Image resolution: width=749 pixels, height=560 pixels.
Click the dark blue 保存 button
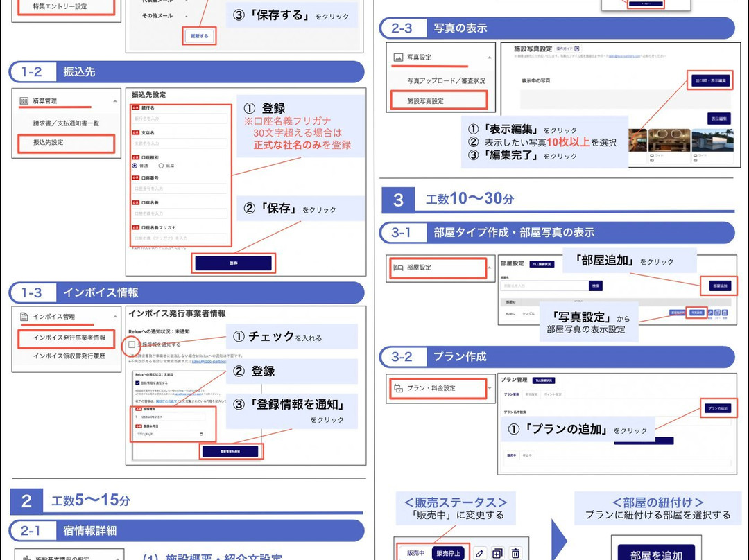(233, 263)
